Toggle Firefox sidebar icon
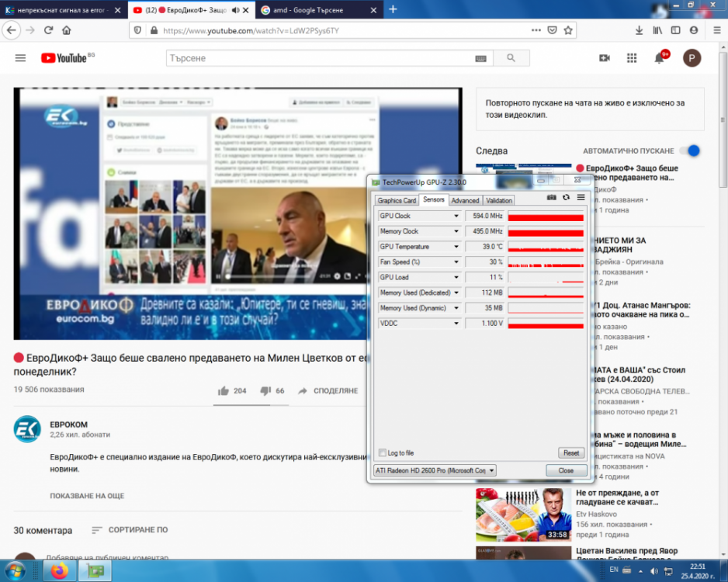 point(675,30)
